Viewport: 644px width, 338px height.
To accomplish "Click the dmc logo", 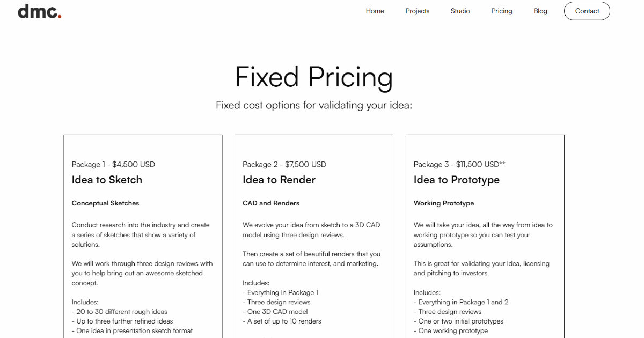I will 38,11.
